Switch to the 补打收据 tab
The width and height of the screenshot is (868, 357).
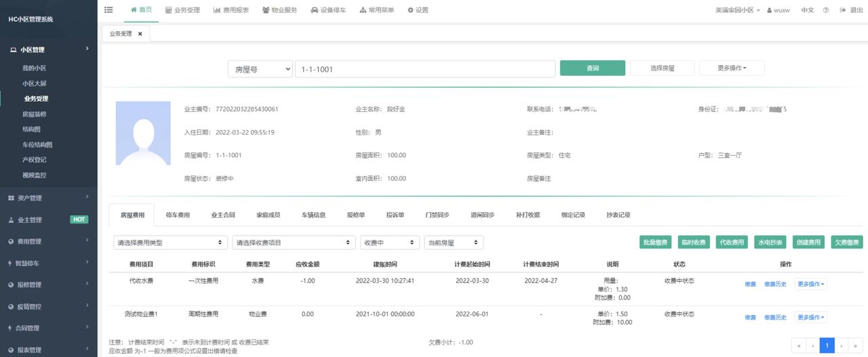click(528, 215)
